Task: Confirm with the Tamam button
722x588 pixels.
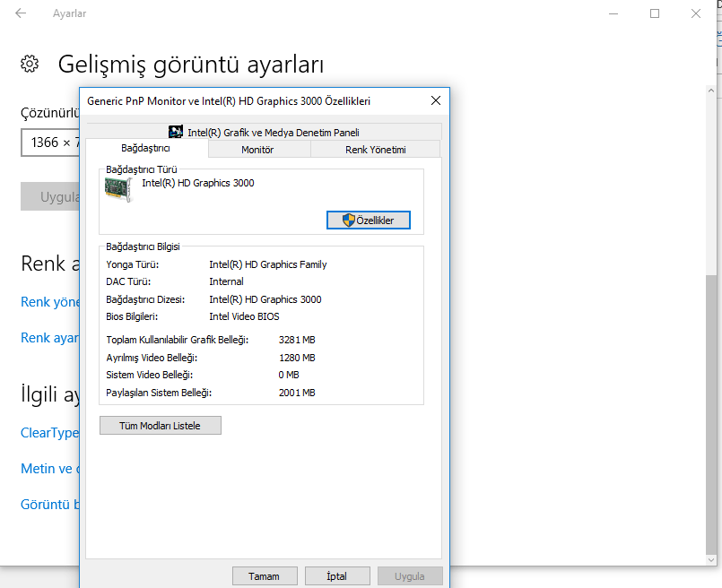Action: click(265, 575)
